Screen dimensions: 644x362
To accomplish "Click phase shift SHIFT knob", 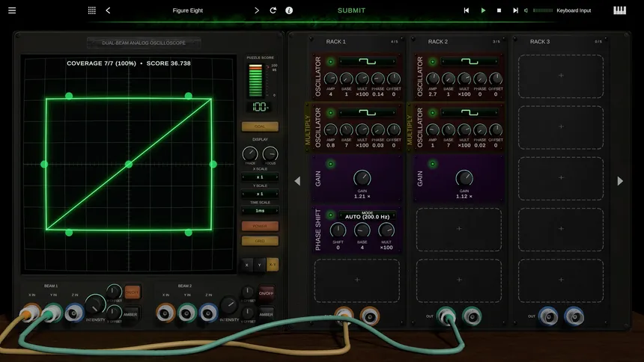I will (x=338, y=230).
